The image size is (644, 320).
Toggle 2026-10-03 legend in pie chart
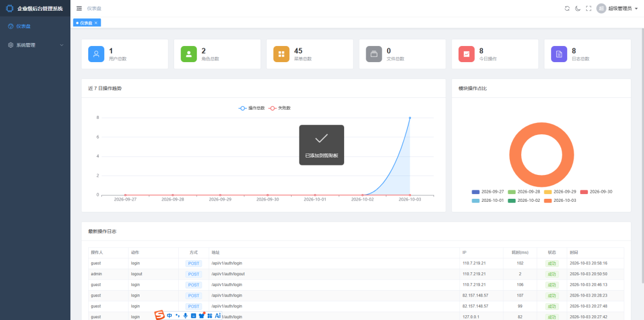pos(560,201)
